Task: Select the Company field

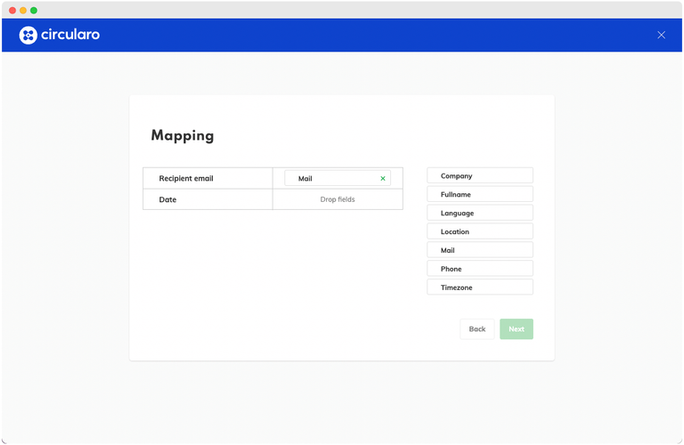Action: point(479,176)
